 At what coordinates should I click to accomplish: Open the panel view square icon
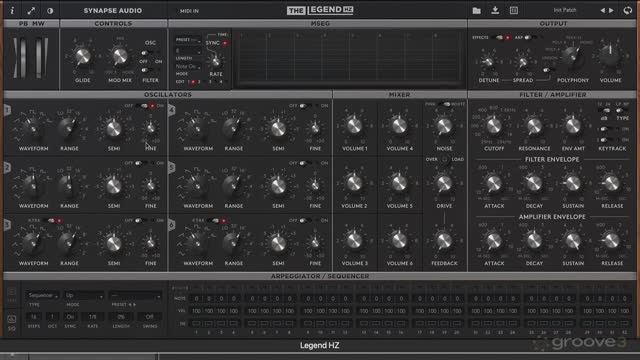(514, 11)
